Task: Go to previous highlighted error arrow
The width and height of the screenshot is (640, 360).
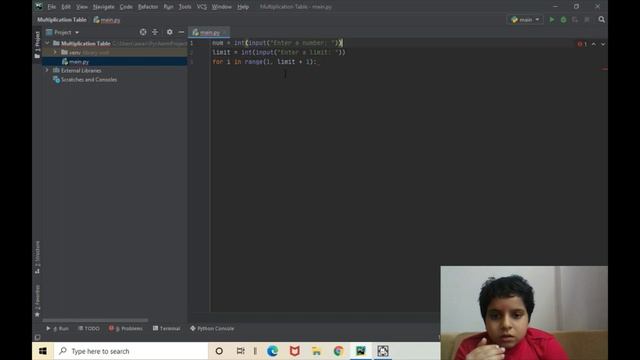Action: 594,44
